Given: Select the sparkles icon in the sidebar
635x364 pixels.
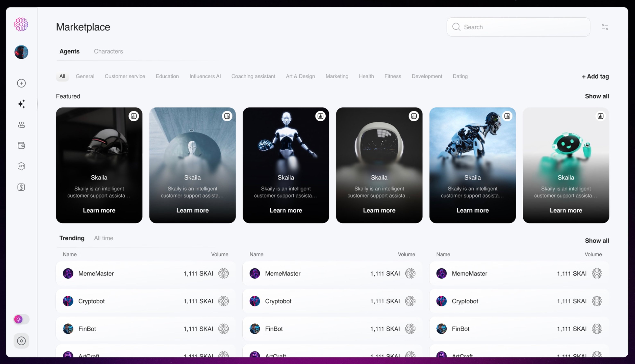Looking at the screenshot, I should pyautogui.click(x=21, y=104).
